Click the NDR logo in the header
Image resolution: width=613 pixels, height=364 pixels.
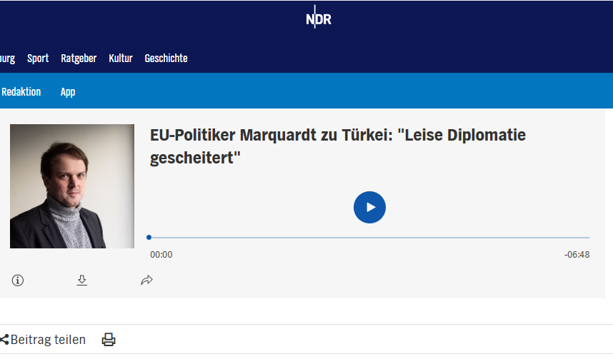point(318,18)
